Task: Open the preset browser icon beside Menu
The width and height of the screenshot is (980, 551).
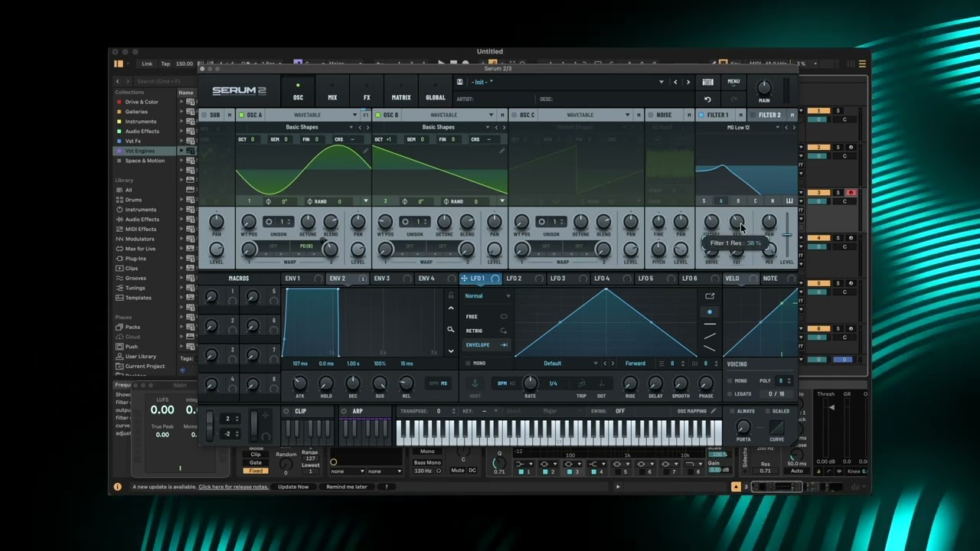Action: click(708, 82)
